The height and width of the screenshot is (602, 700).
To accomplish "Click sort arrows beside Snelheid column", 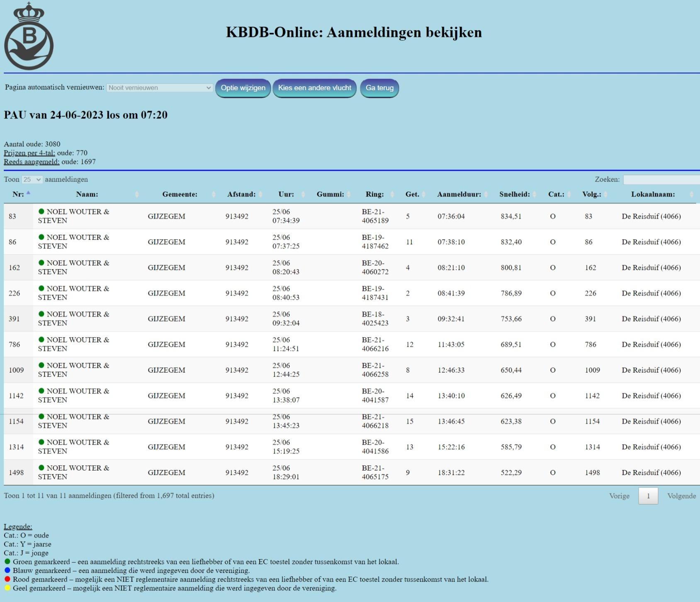I will click(x=535, y=194).
